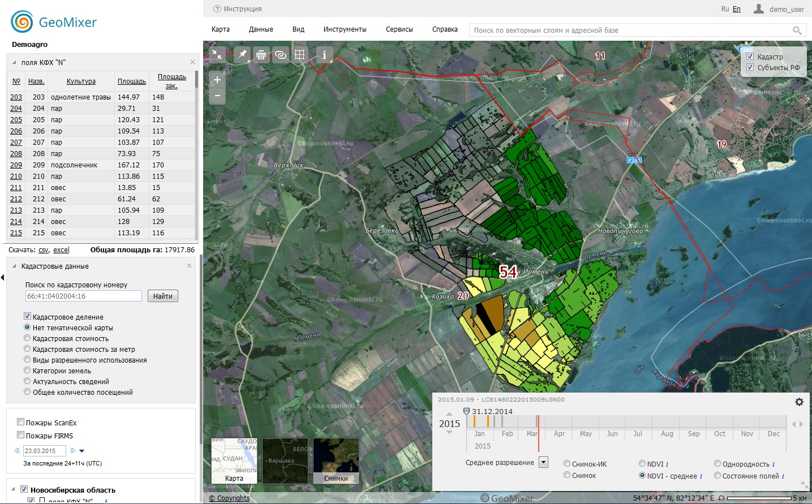Collapse Кадастровые данные panel triangle

(14, 266)
